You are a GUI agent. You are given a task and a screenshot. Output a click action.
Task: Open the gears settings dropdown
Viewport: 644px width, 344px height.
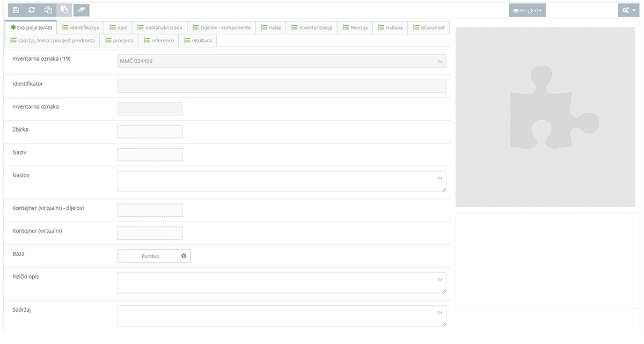coord(628,10)
